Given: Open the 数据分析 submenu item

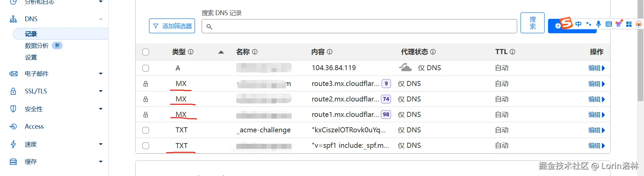Looking at the screenshot, I should click(x=37, y=46).
